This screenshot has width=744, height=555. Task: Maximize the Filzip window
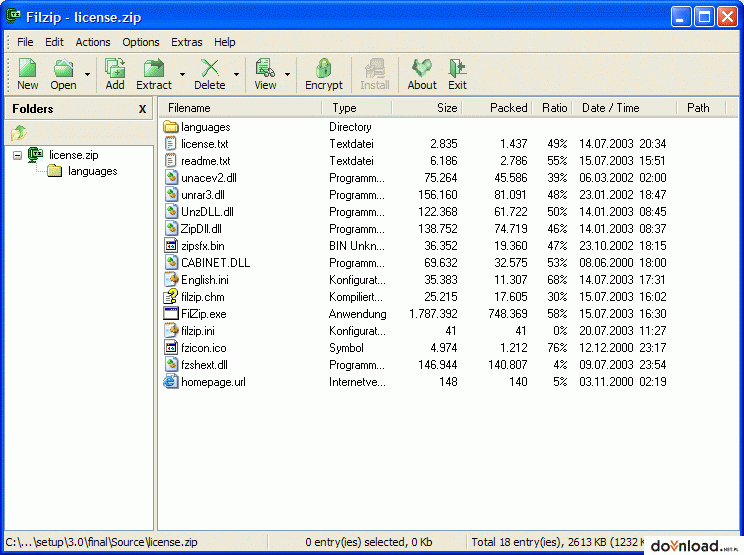coord(705,18)
